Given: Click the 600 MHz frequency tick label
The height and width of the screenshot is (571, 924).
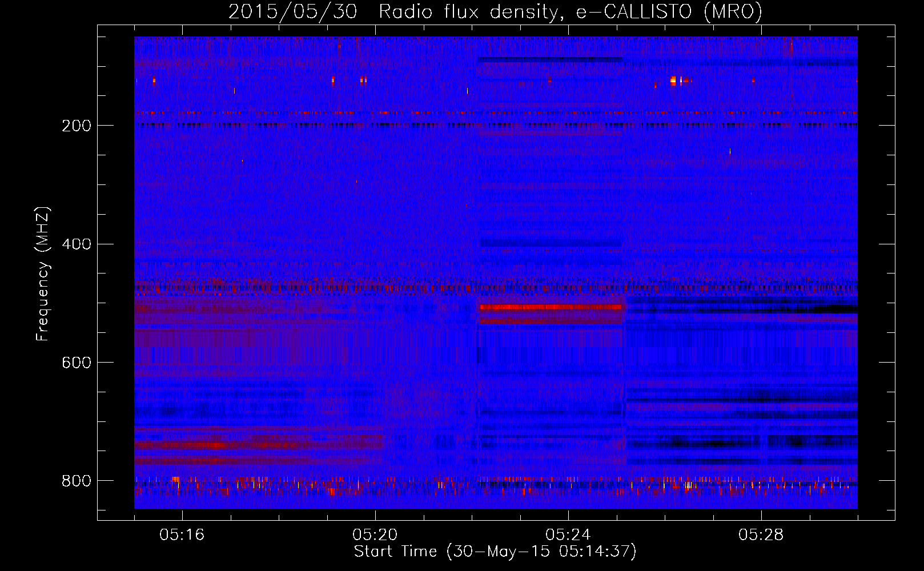Looking at the screenshot, I should 77,363.
